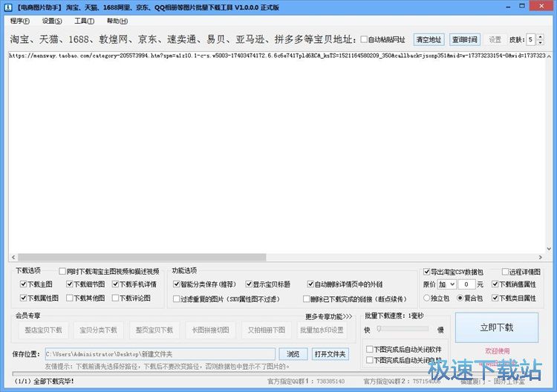Image resolution: width=557 pixels, height=392 pixels.
Task: Click 官方指定QQ群1 number text
Action: [330, 382]
